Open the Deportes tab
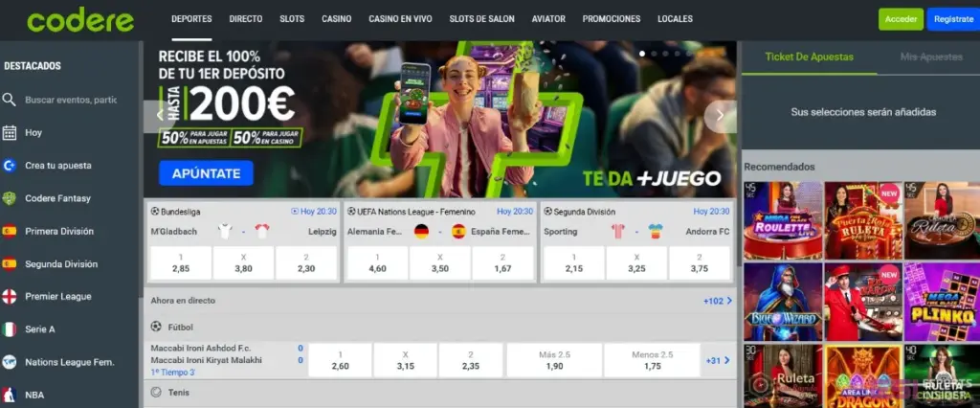Screen dimensions: 980x408 click(x=191, y=19)
